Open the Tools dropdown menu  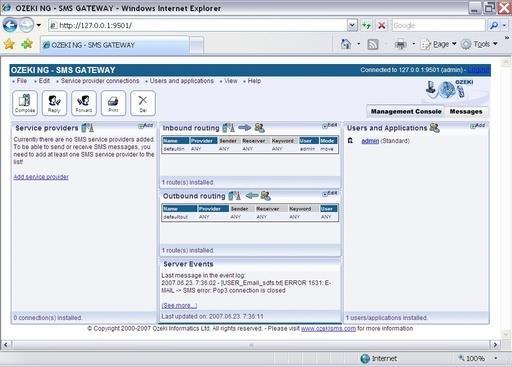480,44
